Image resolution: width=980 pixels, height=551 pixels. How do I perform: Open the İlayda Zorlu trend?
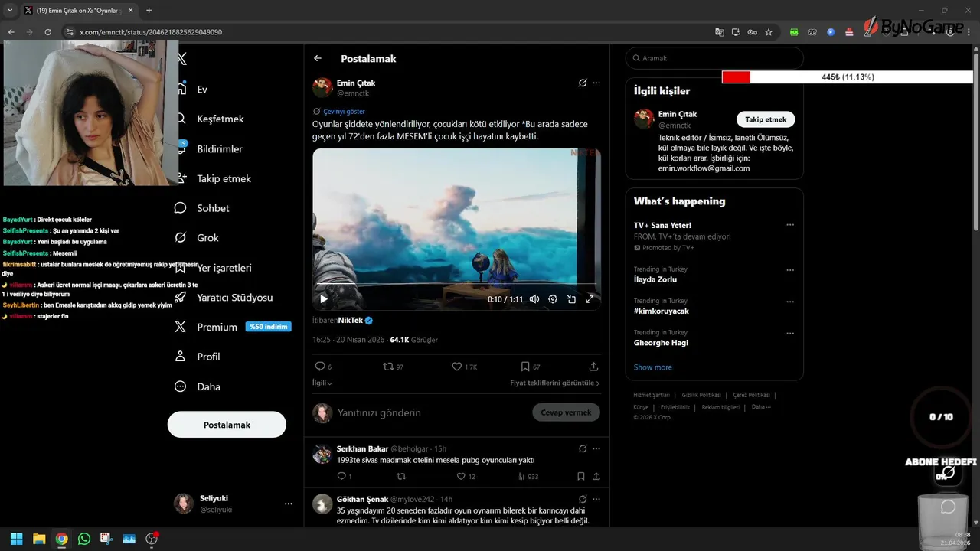(655, 279)
